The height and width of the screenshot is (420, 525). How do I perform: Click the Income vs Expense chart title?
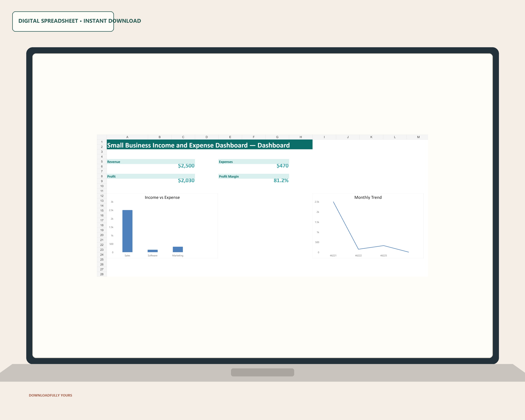coord(162,197)
